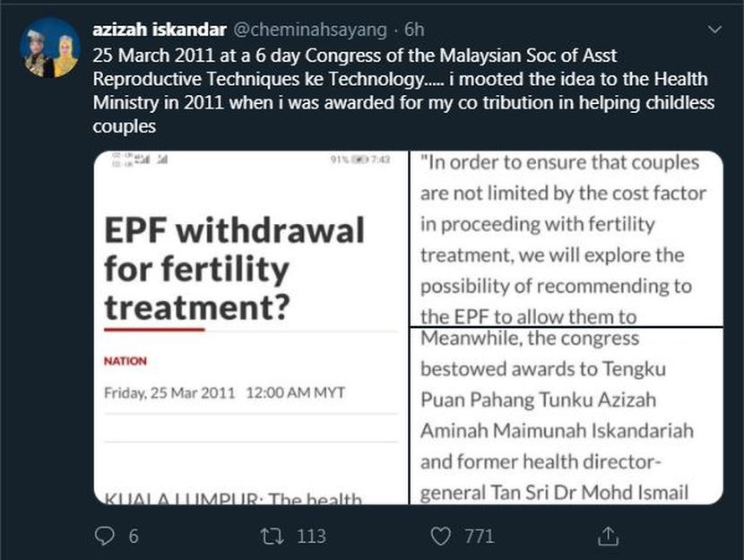Click the tweet text about 25 March 2011
The image size is (744, 560).
click(x=403, y=90)
